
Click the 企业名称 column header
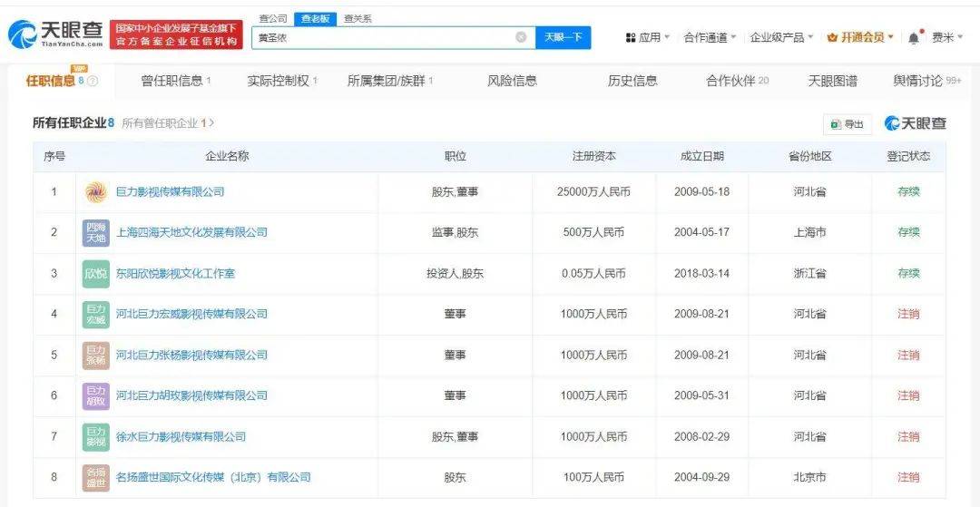[x=227, y=156]
